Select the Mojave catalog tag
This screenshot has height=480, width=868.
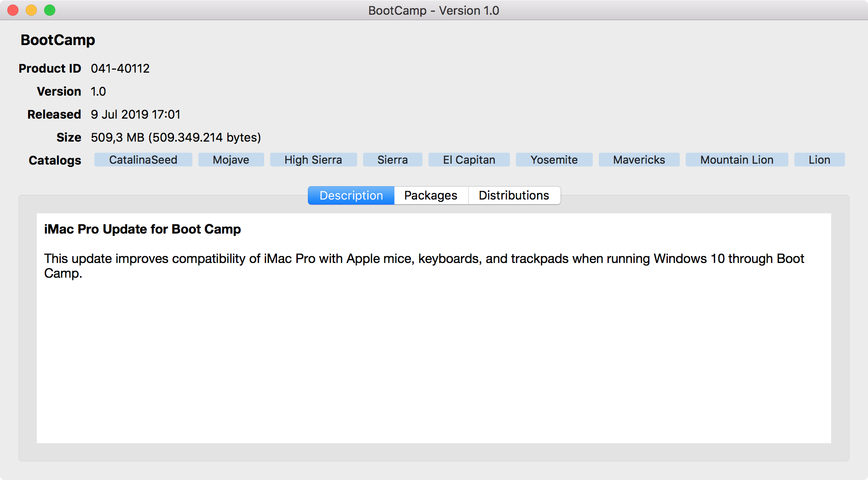pyautogui.click(x=231, y=160)
